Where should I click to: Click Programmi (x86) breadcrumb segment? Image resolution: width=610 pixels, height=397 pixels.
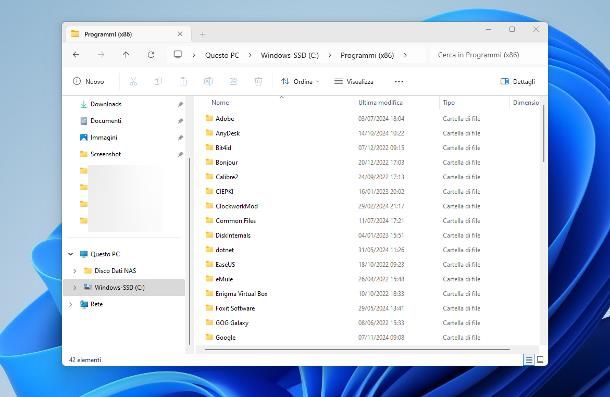[367, 55]
